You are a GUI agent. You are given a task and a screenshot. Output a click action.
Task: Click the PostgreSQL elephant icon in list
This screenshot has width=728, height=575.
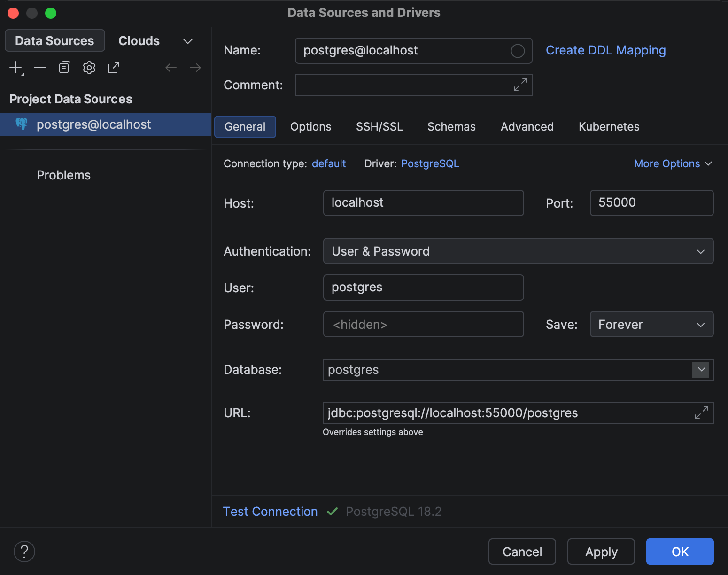click(x=22, y=124)
